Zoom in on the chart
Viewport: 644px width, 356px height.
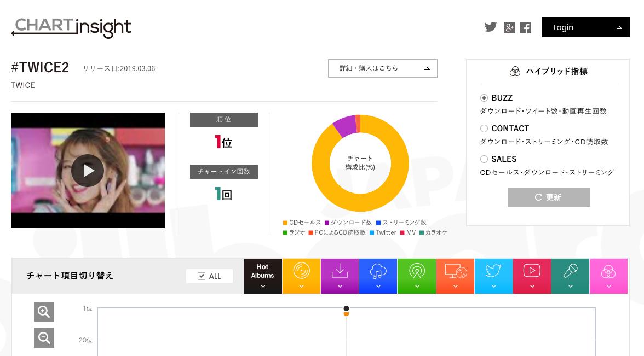[x=44, y=312]
